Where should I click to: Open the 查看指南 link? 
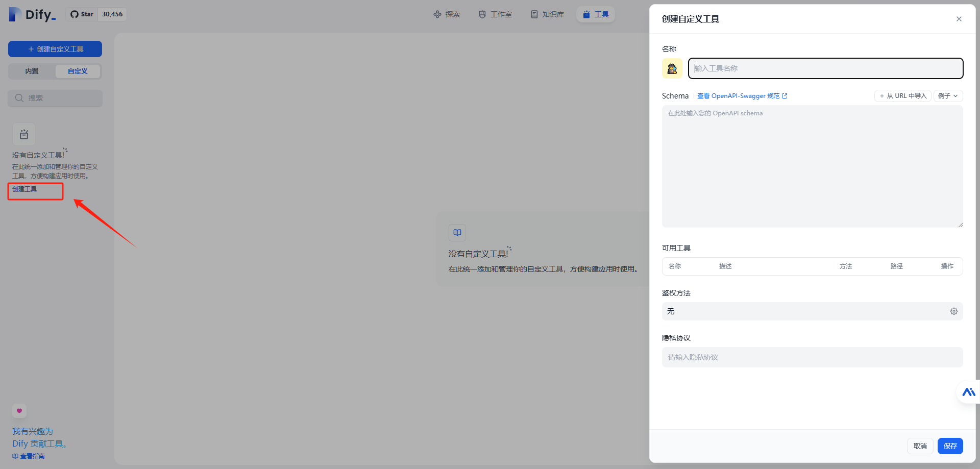29,456
